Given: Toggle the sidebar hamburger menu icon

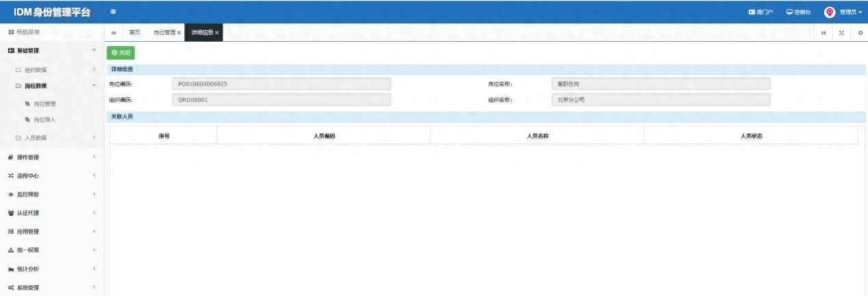Looking at the screenshot, I should coord(113,12).
